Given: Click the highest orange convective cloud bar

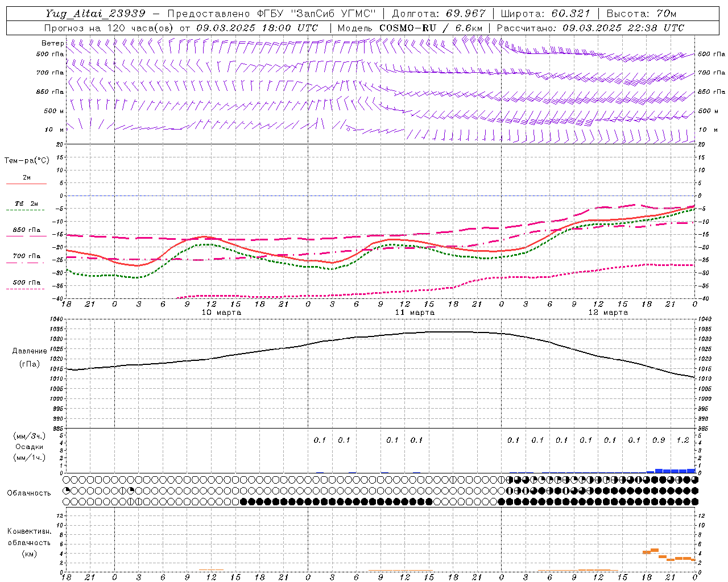Looking at the screenshot, I should pos(654,550).
